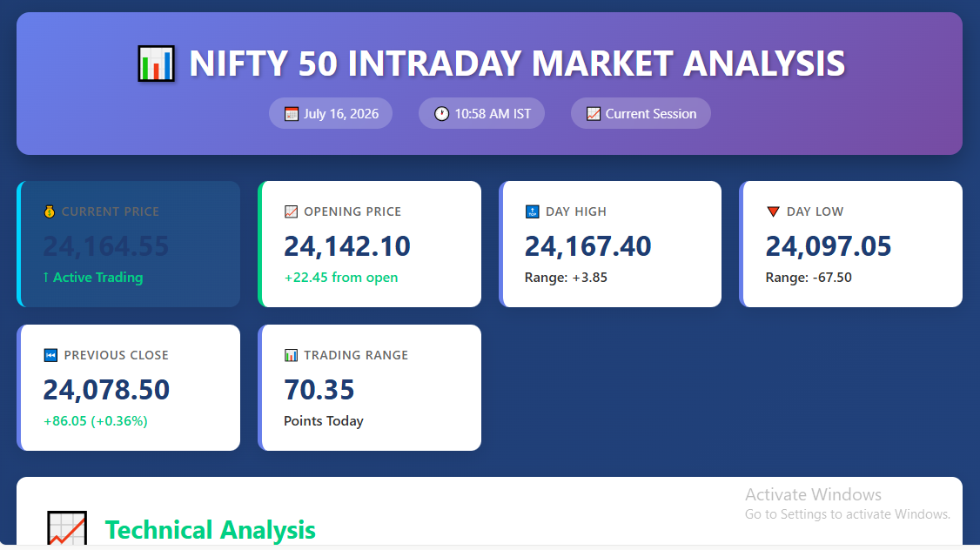Click the DAY LOW label
The image size is (980, 550).
coord(815,211)
